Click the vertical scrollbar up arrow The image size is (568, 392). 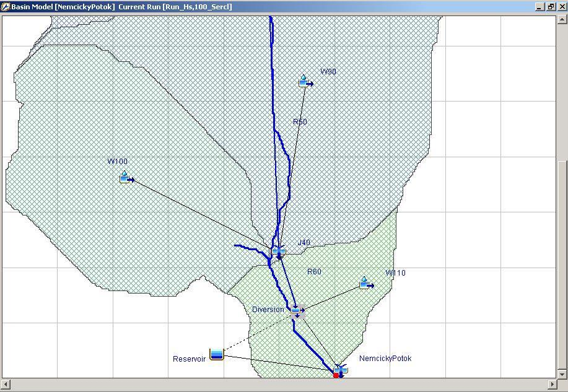562,20
